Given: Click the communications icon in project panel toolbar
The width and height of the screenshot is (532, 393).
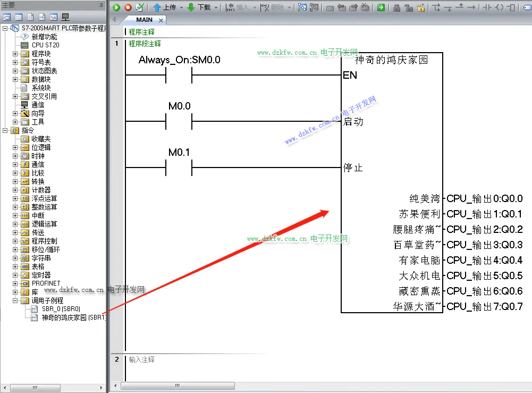Looking at the screenshot, I should coord(65,18).
